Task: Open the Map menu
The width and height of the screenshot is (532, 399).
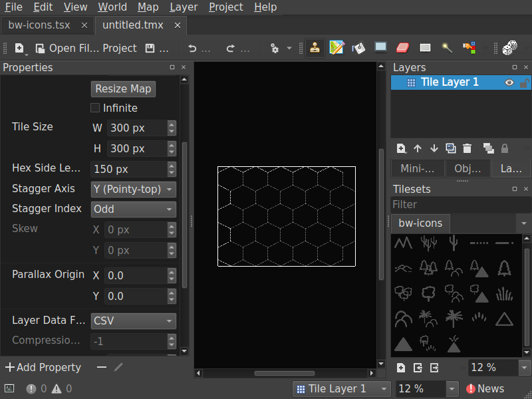Action: click(x=148, y=7)
